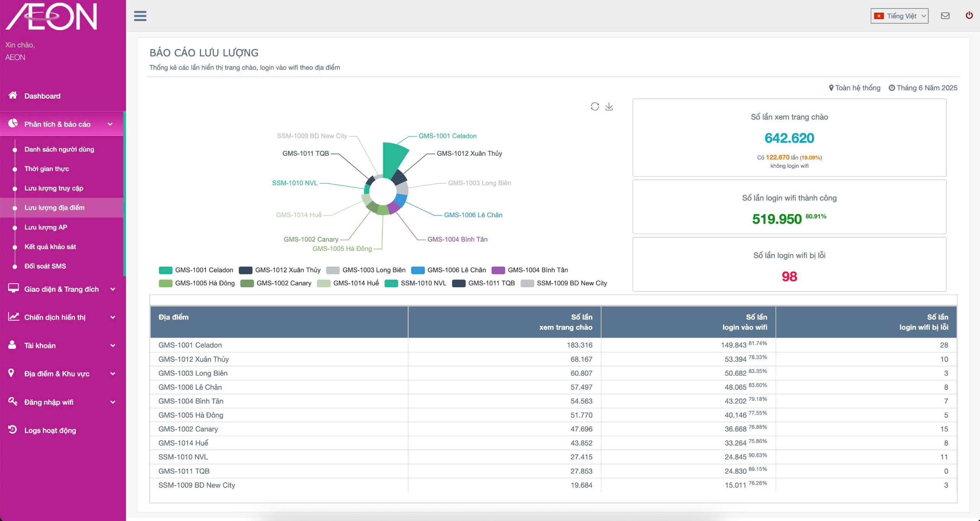
Task: Click the user icon for Tài khoản
Action: [x=12, y=345]
